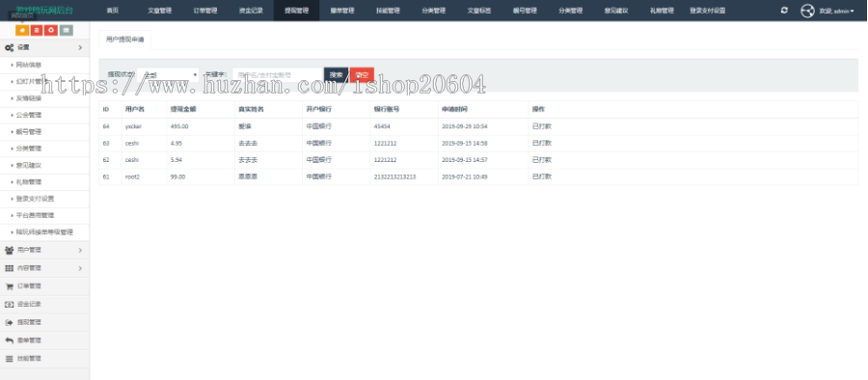868x380 pixels.
Task: Click the shopping cart icon in sidebar
Action: (x=9, y=286)
